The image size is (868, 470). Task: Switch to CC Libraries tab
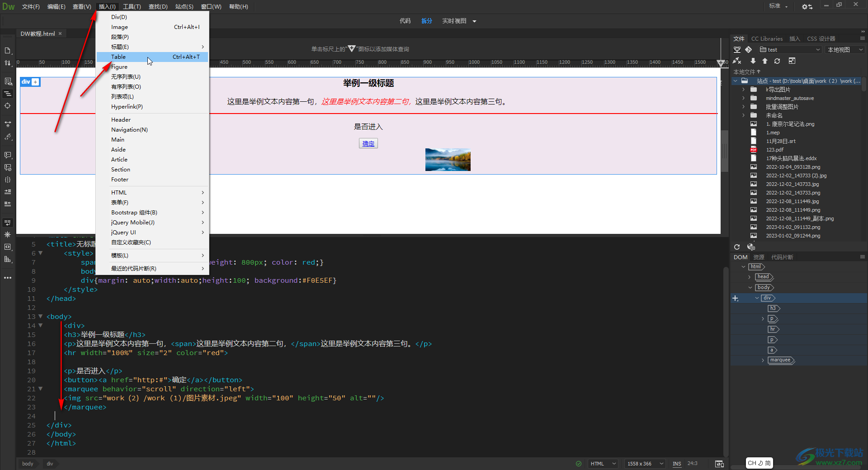767,39
